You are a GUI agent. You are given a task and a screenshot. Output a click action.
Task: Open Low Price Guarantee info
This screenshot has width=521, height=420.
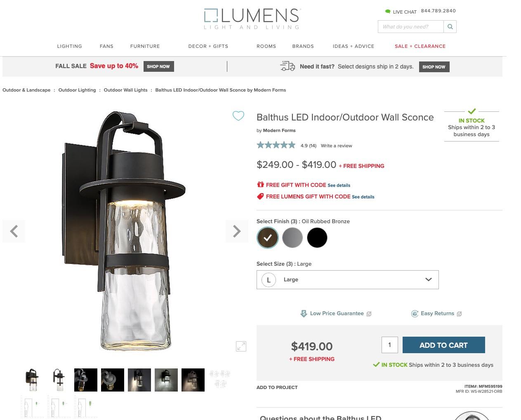point(336,314)
